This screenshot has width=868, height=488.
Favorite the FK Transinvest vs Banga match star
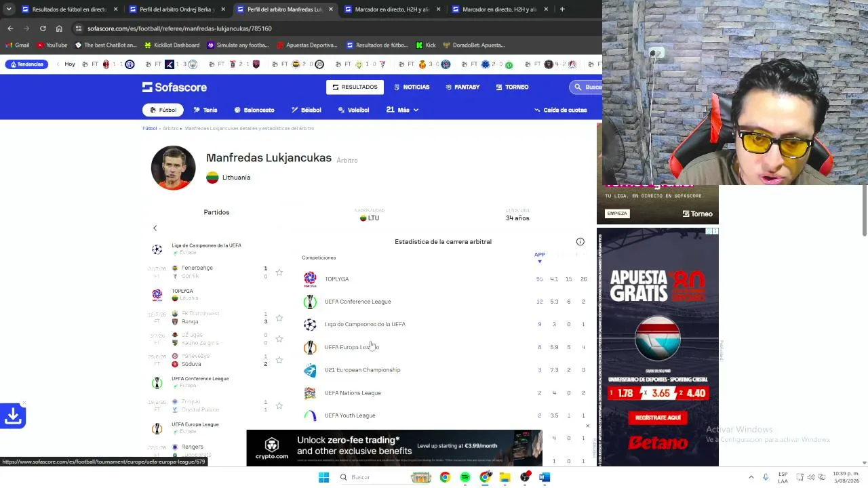point(279,318)
